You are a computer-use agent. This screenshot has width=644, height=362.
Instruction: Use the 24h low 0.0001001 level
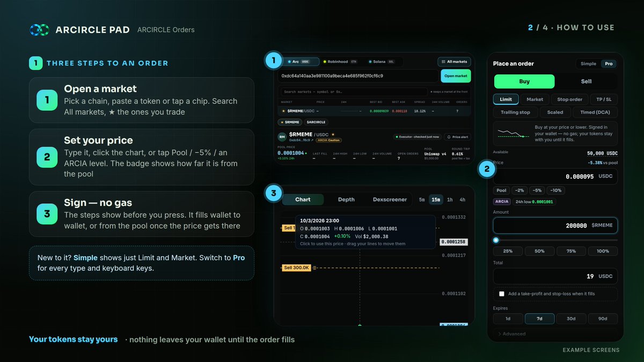(x=535, y=202)
